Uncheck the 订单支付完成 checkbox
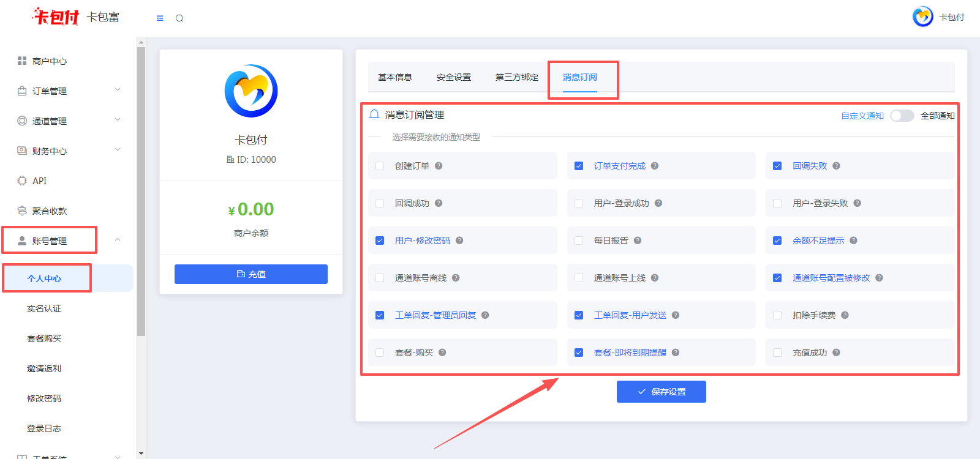 pos(579,166)
